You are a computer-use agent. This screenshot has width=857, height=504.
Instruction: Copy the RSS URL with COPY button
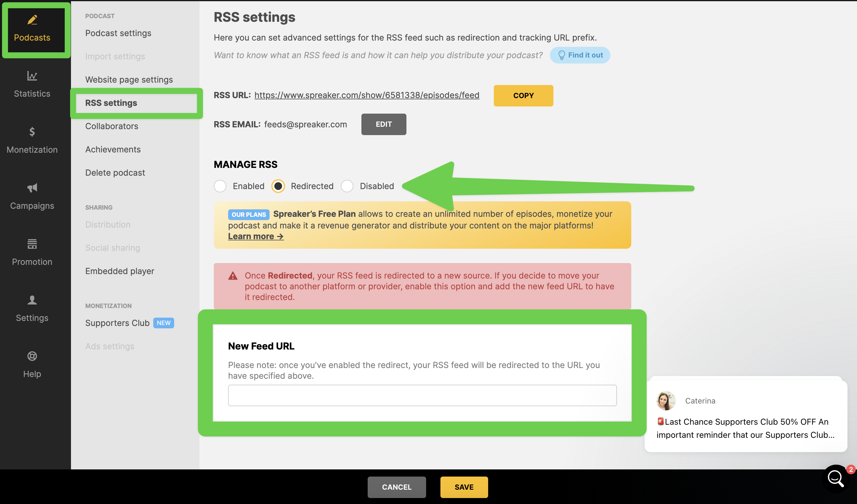(x=523, y=95)
